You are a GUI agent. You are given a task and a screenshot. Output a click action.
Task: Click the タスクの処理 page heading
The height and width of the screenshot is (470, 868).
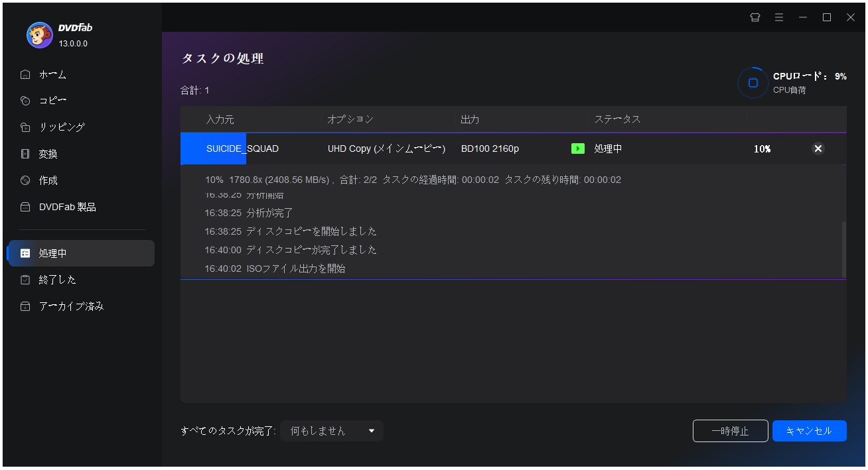[x=223, y=58]
